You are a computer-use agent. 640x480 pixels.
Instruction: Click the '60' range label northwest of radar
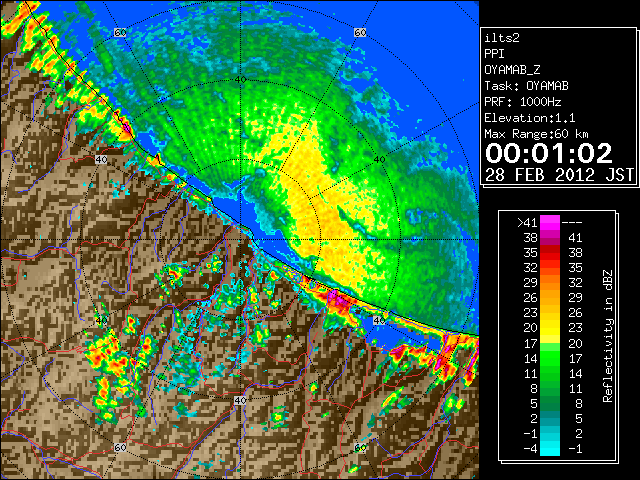[120, 32]
